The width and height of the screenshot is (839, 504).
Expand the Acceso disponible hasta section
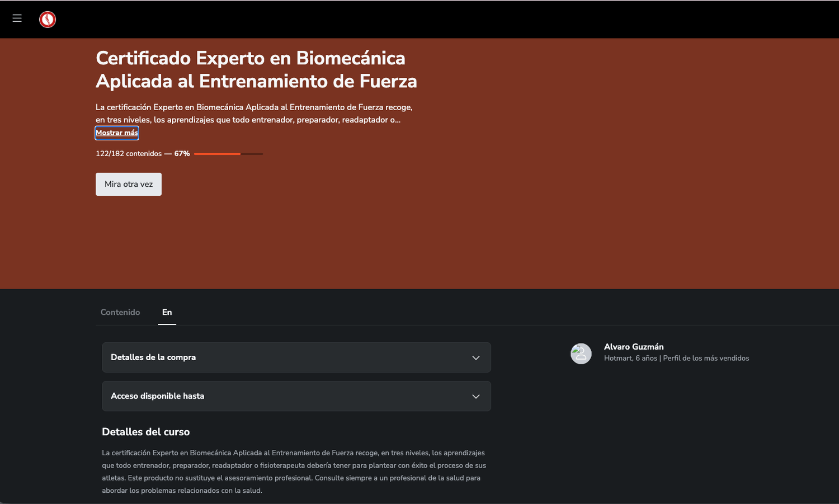(x=296, y=396)
